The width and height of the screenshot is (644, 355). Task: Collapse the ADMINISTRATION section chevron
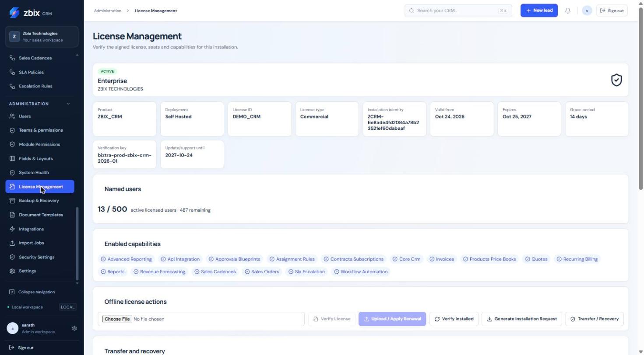pyautogui.click(x=68, y=104)
